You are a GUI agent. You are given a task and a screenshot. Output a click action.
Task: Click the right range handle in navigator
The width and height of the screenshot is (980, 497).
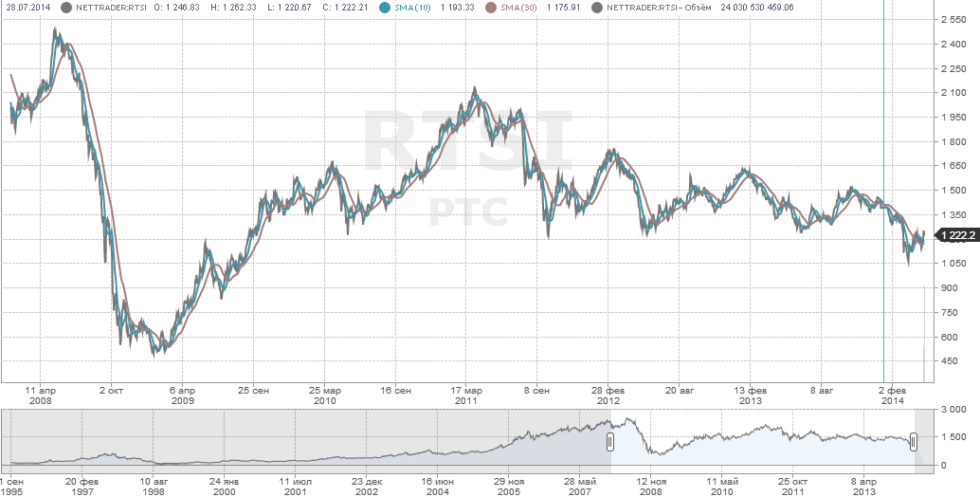pos(914,442)
